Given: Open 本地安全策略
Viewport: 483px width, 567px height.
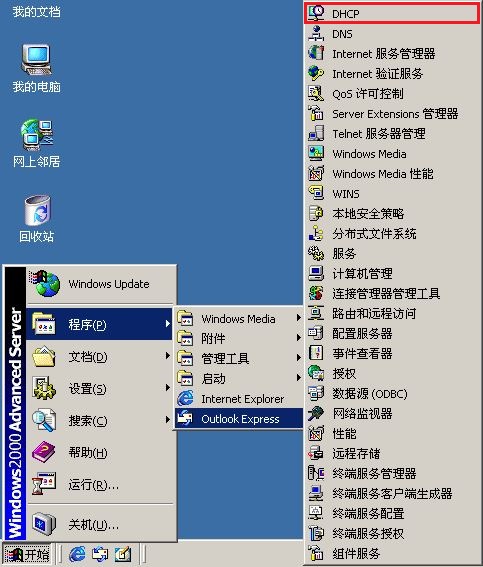Looking at the screenshot, I should click(x=392, y=214).
